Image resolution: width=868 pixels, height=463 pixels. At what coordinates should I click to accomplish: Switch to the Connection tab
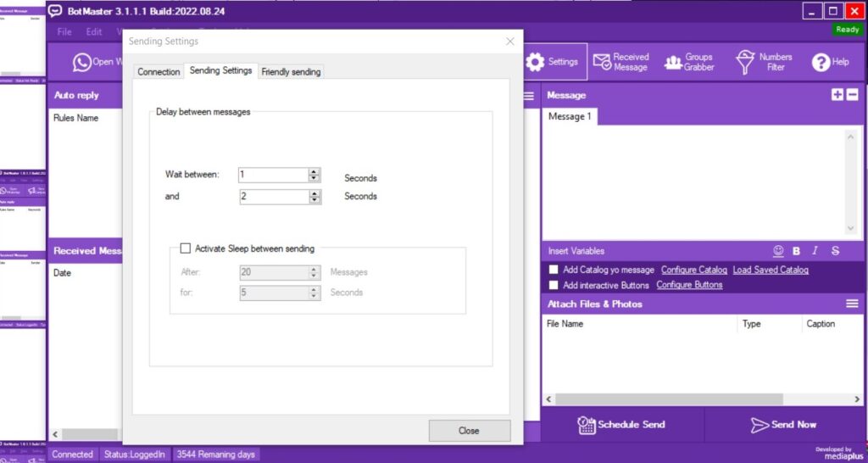coord(159,72)
